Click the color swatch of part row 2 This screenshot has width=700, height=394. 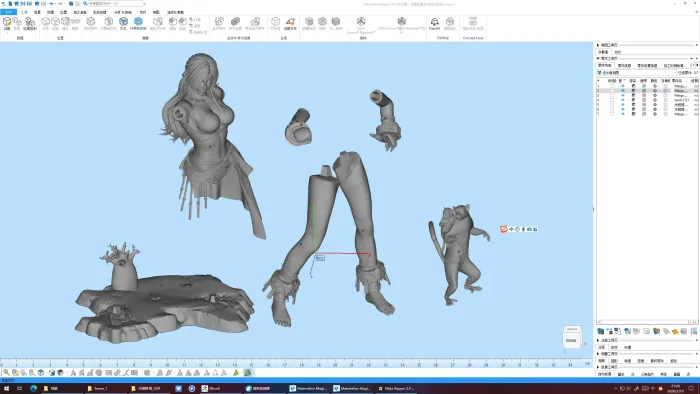[644, 91]
